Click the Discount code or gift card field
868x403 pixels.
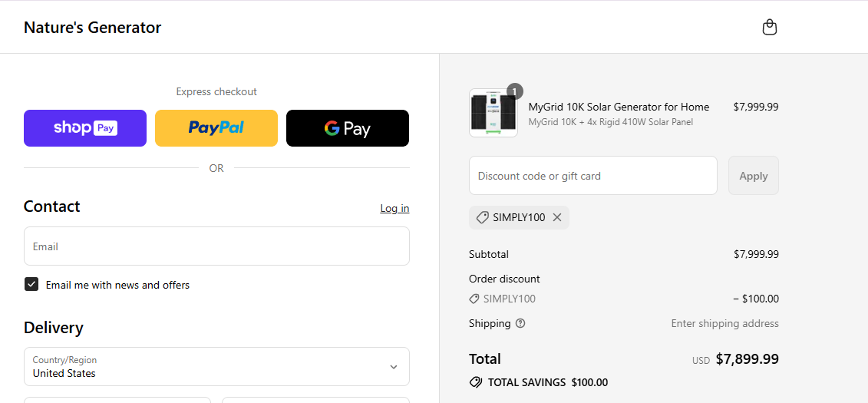click(593, 176)
